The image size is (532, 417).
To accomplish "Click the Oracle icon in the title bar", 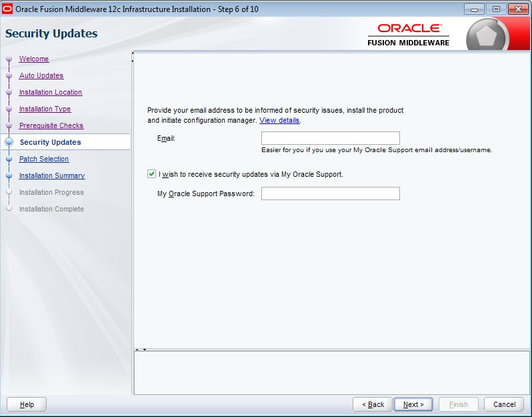I will coord(7,9).
